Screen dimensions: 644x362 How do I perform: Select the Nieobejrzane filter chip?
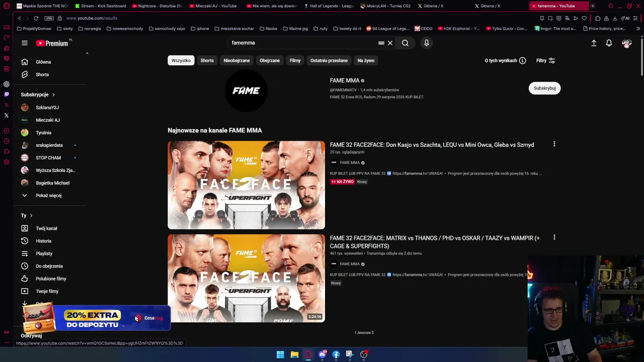pyautogui.click(x=236, y=60)
